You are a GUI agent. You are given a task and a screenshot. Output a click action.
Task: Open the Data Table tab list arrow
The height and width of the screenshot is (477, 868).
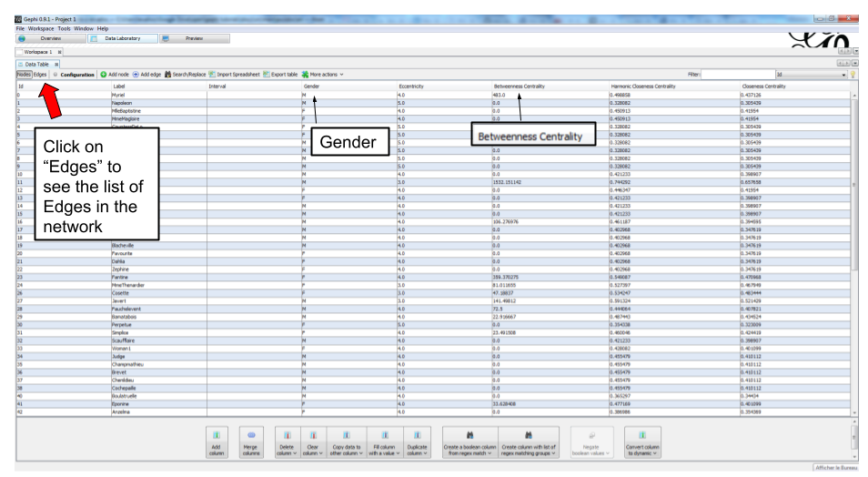pyautogui.click(x=856, y=63)
